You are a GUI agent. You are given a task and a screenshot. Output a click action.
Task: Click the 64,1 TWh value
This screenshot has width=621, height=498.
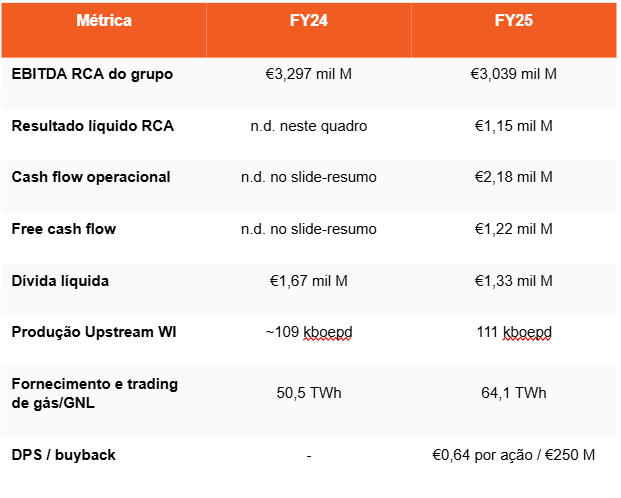click(x=513, y=393)
